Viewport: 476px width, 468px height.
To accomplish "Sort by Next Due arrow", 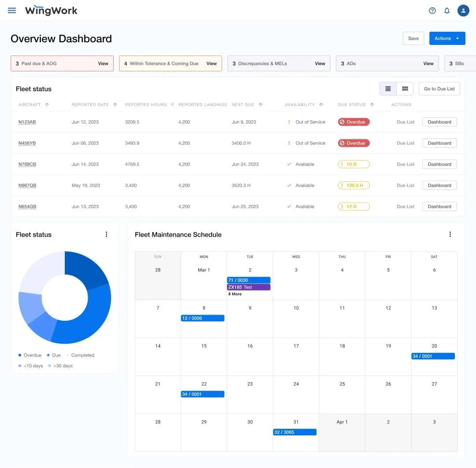I will (x=260, y=105).
